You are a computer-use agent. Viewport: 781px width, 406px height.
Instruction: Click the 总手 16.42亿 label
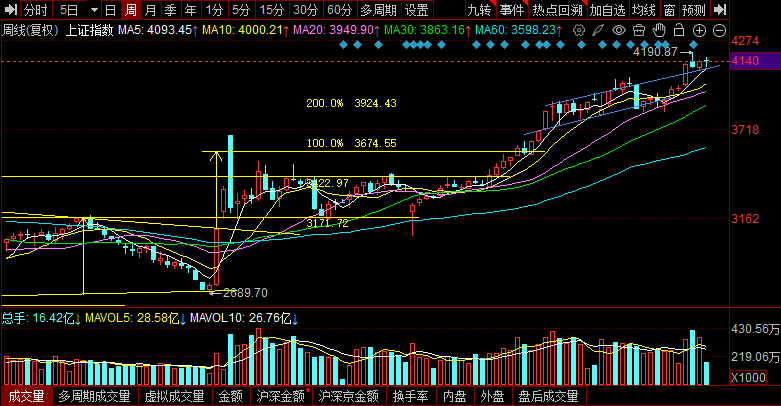[x=41, y=318]
